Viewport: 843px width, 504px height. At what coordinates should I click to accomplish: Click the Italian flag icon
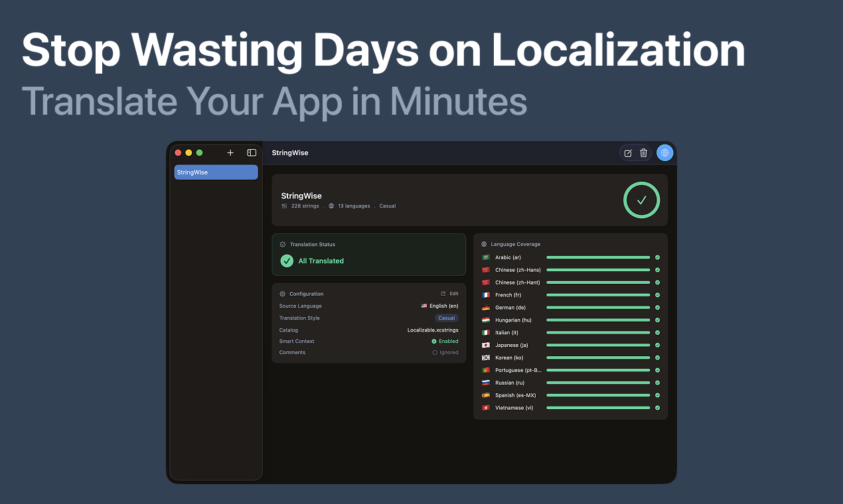(486, 333)
